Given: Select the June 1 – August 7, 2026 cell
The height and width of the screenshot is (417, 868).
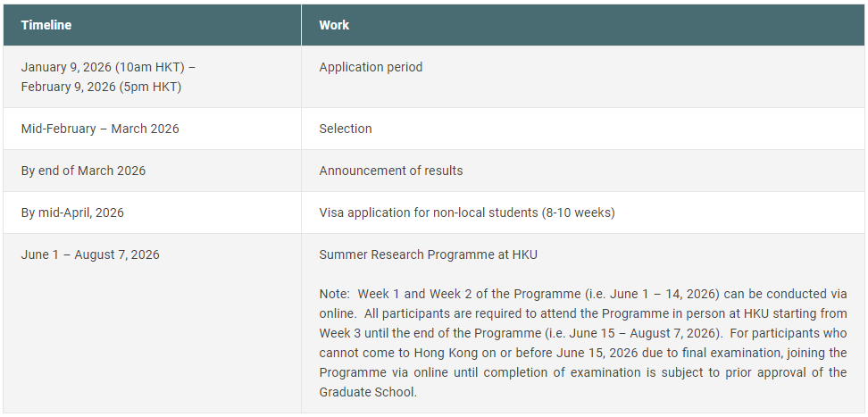Looking at the screenshot, I should pos(90,254).
